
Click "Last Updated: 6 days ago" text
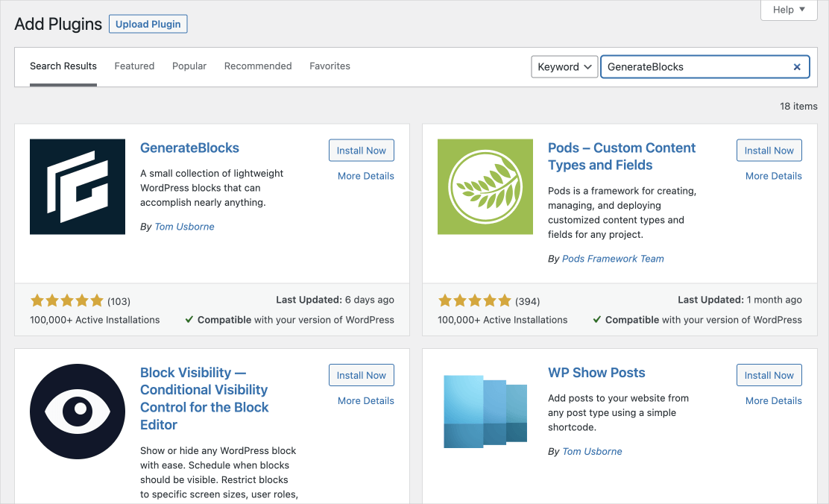[x=335, y=300]
